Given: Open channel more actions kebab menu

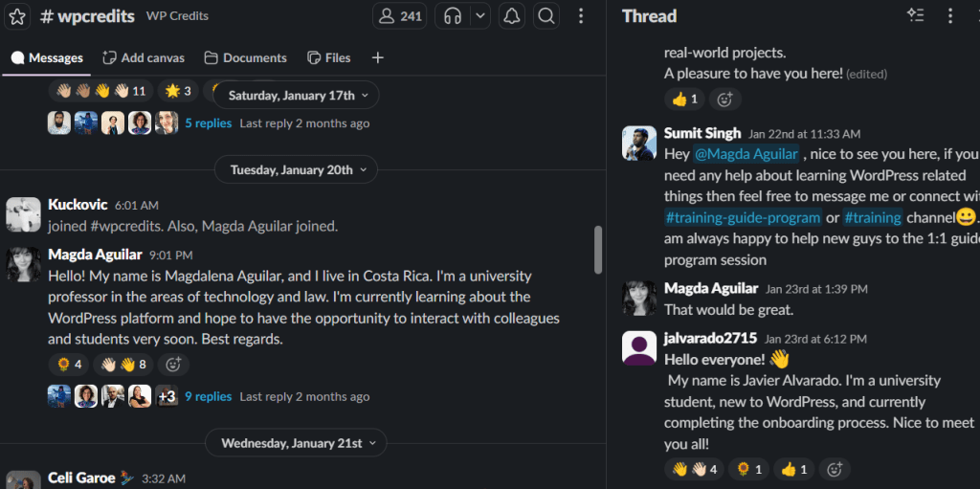Looking at the screenshot, I should tap(581, 16).
